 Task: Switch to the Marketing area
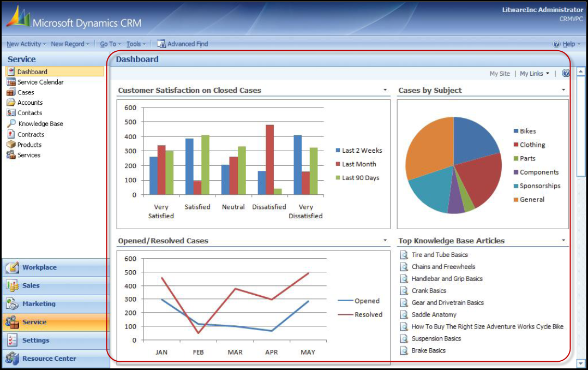tap(56, 303)
